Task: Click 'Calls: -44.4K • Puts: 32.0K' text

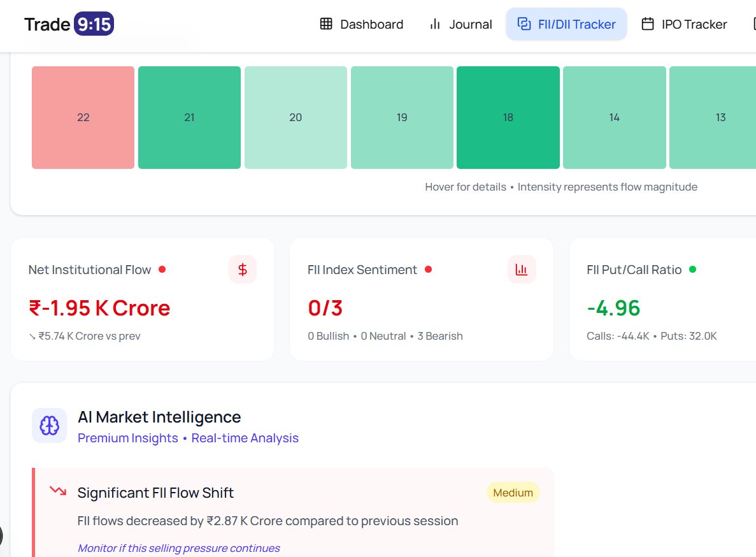Action: point(652,336)
